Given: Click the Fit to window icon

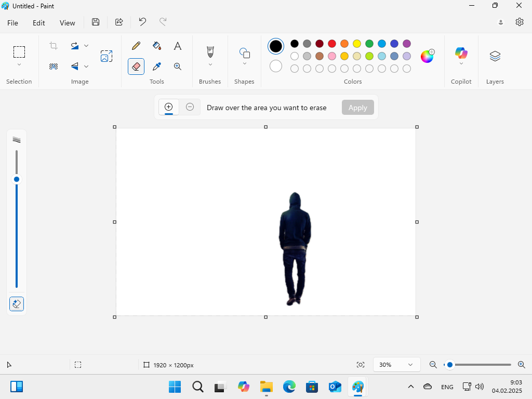Looking at the screenshot, I should (x=361, y=365).
